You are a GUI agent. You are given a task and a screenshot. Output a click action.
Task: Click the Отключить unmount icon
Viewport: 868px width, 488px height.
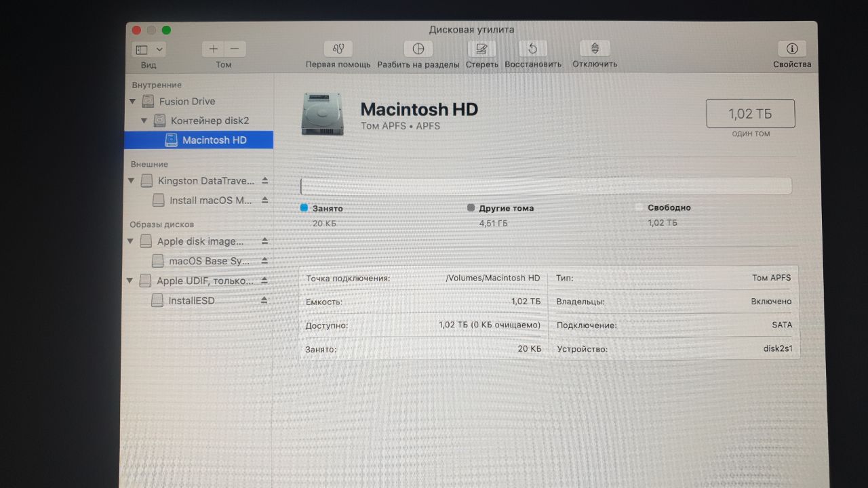tap(595, 49)
